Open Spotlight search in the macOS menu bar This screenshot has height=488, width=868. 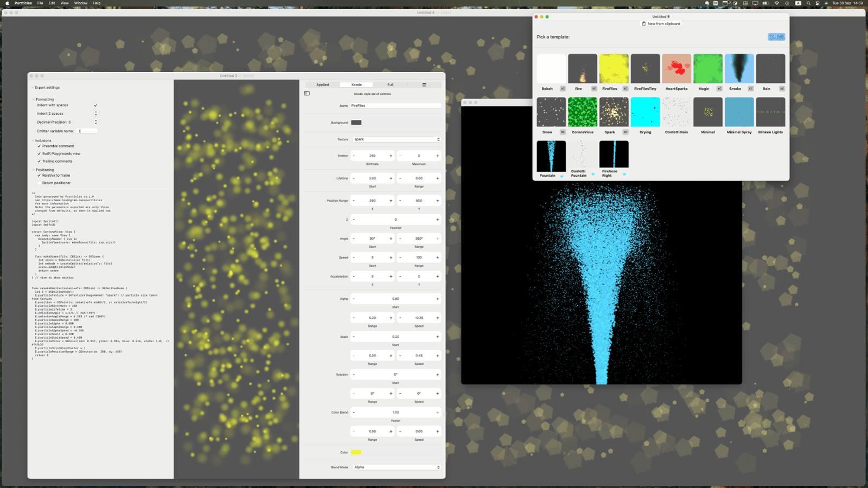pos(808,3)
